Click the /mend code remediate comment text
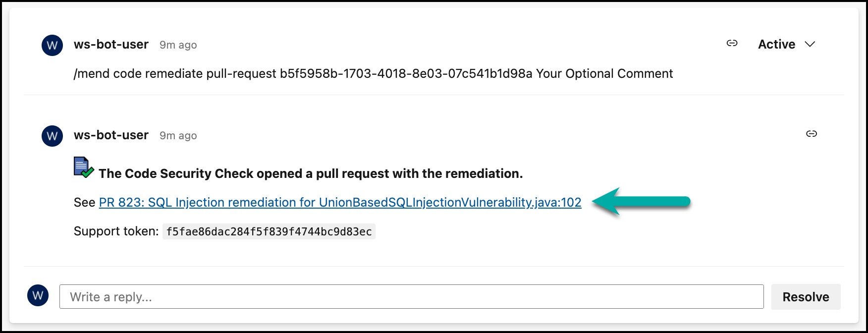 coord(373,74)
